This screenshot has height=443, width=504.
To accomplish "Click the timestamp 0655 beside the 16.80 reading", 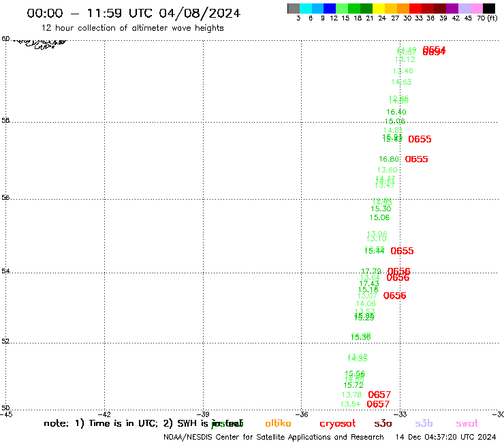I will pos(417,159).
